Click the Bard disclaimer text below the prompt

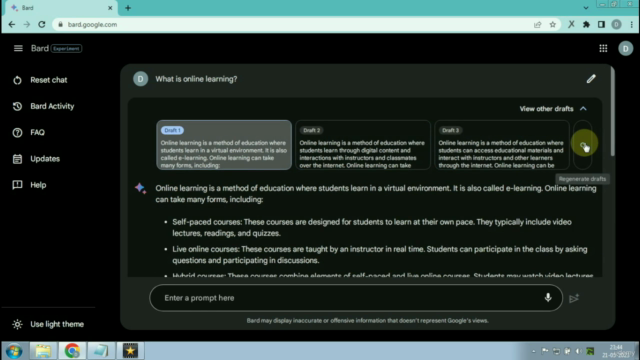pyautogui.click(x=367, y=321)
